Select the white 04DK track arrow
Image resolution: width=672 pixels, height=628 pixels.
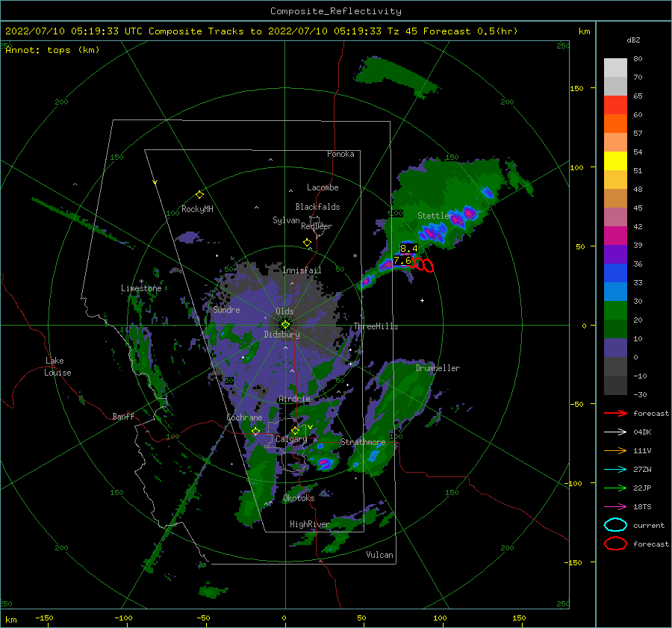615,432
